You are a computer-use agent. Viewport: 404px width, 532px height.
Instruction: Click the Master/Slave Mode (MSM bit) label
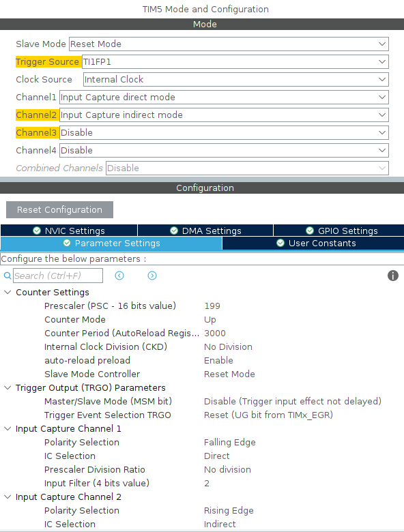click(108, 401)
